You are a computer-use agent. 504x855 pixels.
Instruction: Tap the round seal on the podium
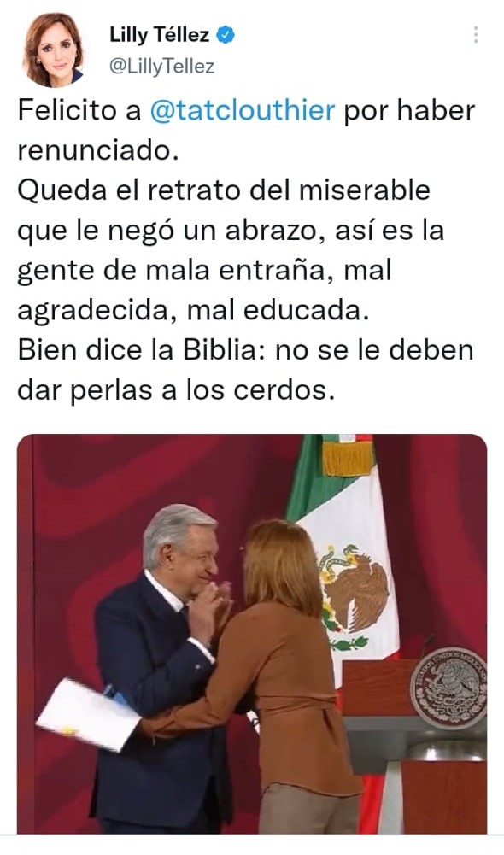coord(448,688)
